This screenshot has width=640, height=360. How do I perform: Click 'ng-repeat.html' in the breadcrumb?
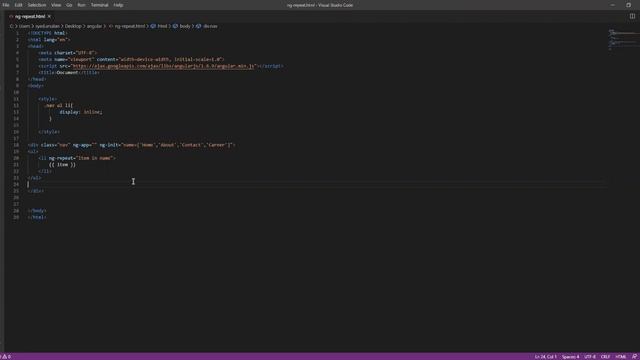(x=129, y=26)
